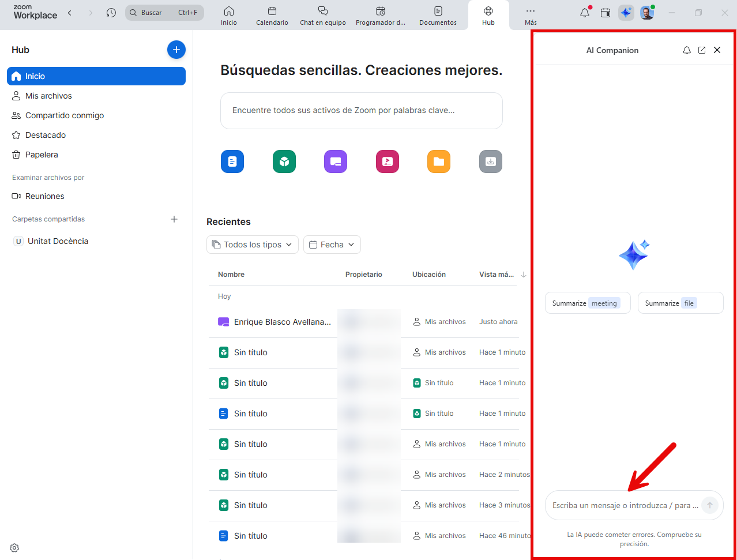Open Mis archivos in the sidebar

[48, 96]
